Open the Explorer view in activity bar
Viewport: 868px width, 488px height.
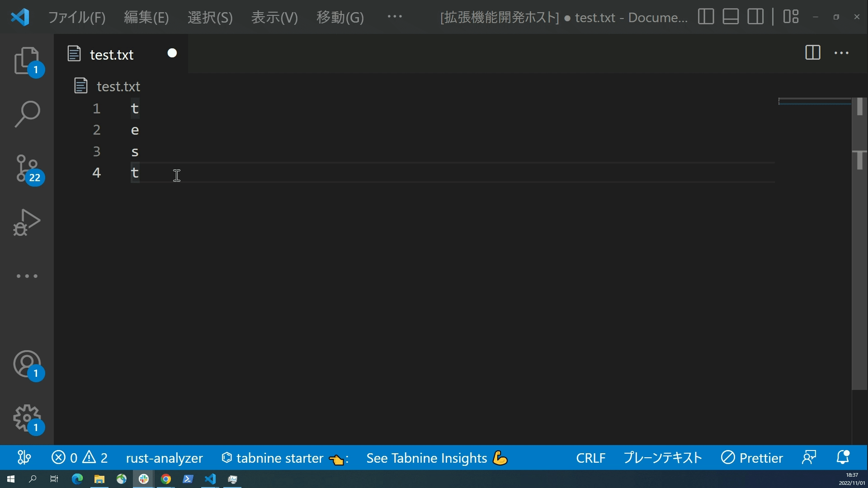click(27, 61)
